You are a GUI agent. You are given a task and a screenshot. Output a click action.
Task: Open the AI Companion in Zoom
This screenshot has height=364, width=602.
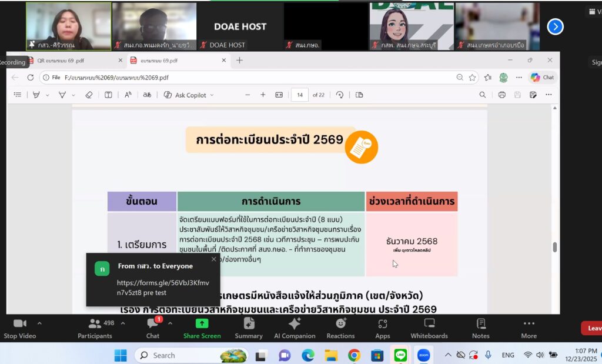click(295, 328)
